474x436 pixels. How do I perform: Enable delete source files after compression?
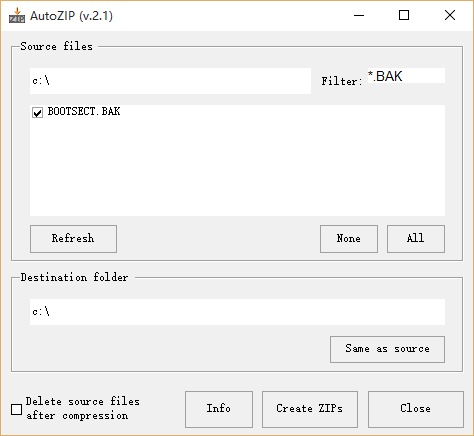coord(16,409)
